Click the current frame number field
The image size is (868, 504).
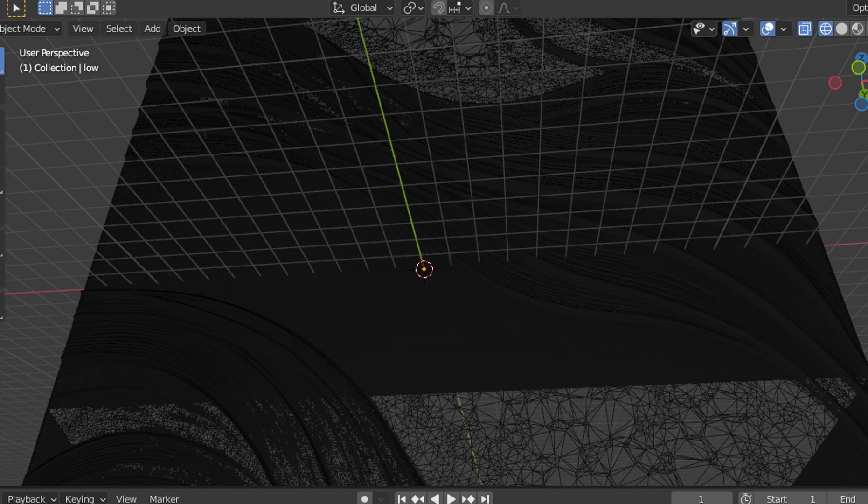pyautogui.click(x=701, y=499)
